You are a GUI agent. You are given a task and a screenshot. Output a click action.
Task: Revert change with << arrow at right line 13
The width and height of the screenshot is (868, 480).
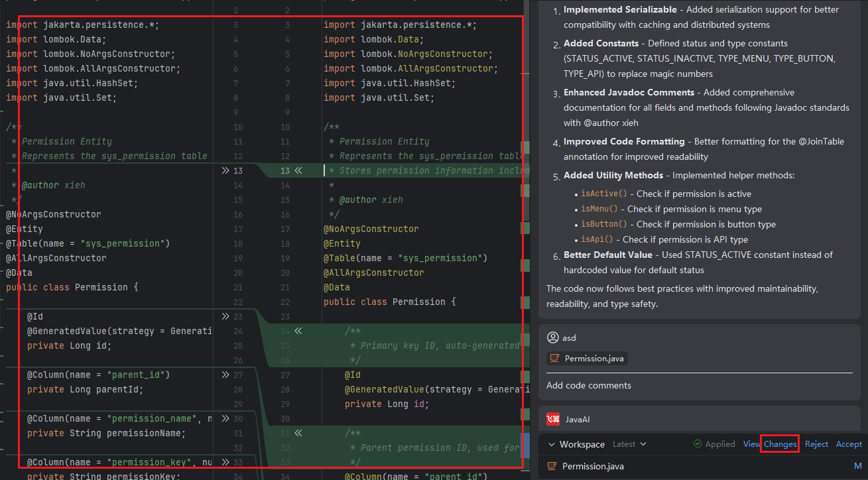tap(298, 170)
